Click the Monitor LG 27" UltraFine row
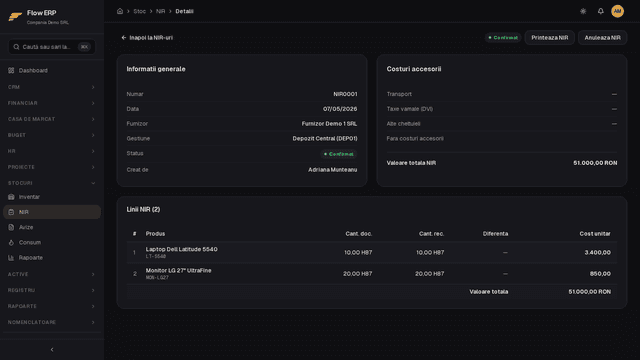 [x=371, y=273]
